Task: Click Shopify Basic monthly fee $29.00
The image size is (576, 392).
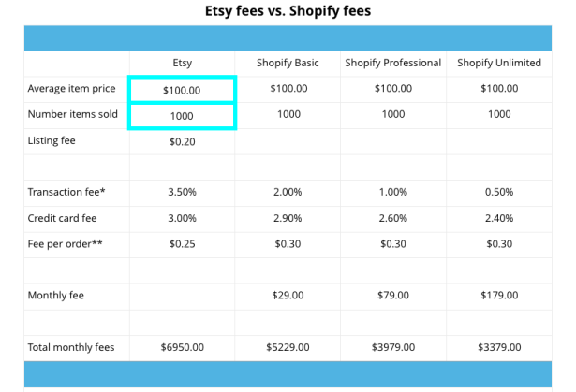Action: 288,296
